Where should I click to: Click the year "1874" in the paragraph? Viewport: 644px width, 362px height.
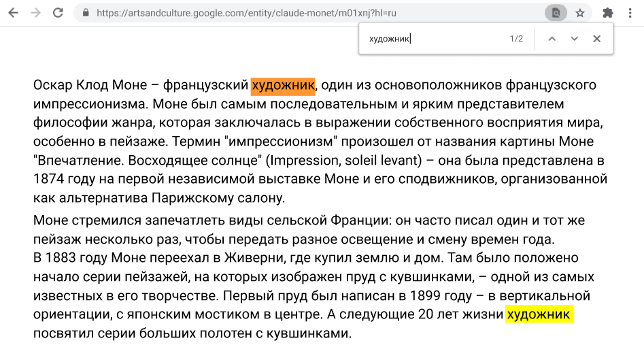click(48, 179)
